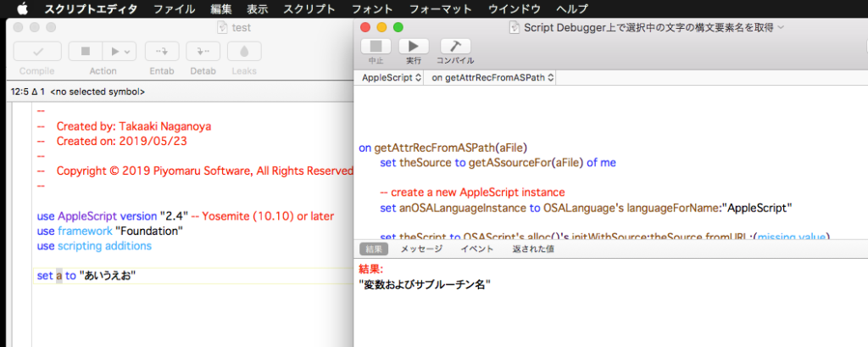Close the Script Editor window with red button
The width and height of the screenshot is (868, 347).
pos(365,27)
